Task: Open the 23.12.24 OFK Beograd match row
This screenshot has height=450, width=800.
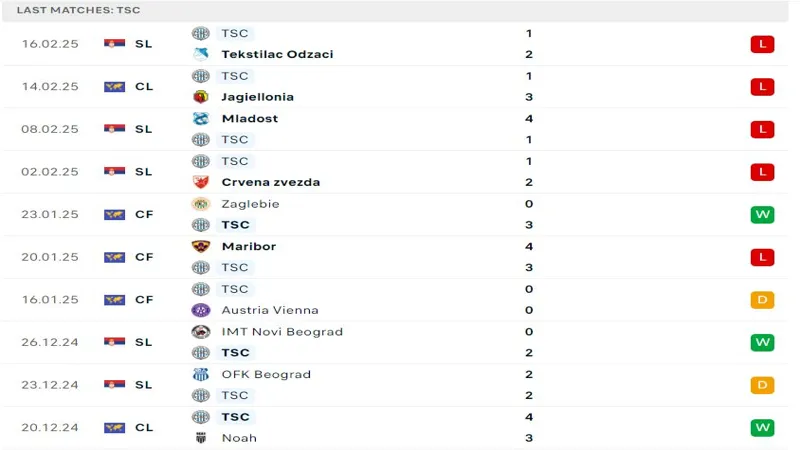Action: [x=395, y=385]
